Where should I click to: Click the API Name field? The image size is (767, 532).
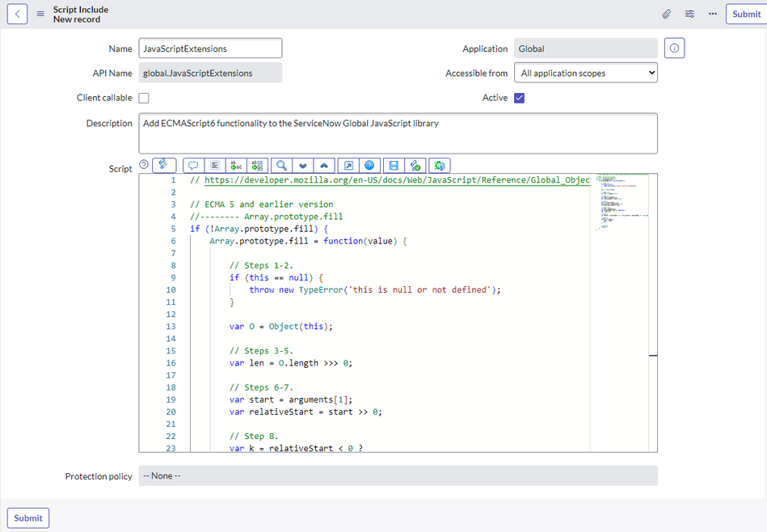point(210,73)
